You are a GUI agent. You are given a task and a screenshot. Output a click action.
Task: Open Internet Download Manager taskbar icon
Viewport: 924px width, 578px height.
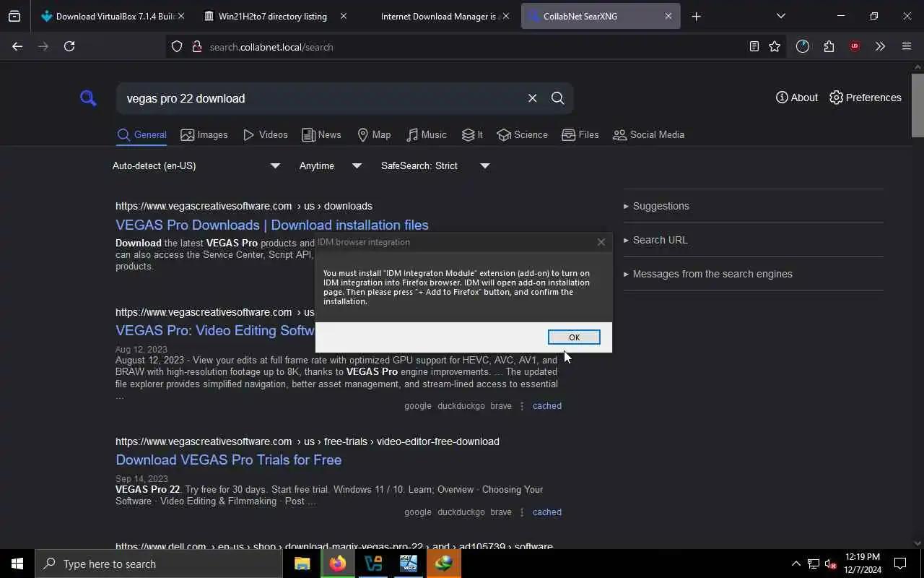point(444,564)
